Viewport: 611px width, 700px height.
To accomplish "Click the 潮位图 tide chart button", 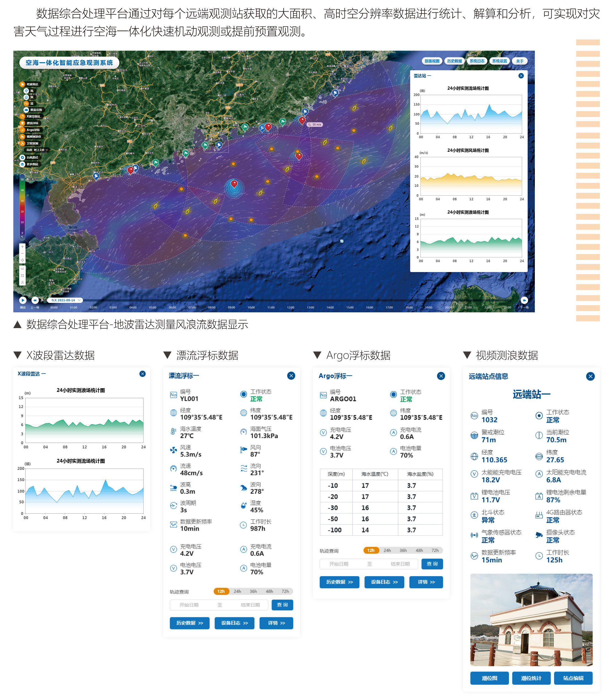I will pyautogui.click(x=490, y=678).
